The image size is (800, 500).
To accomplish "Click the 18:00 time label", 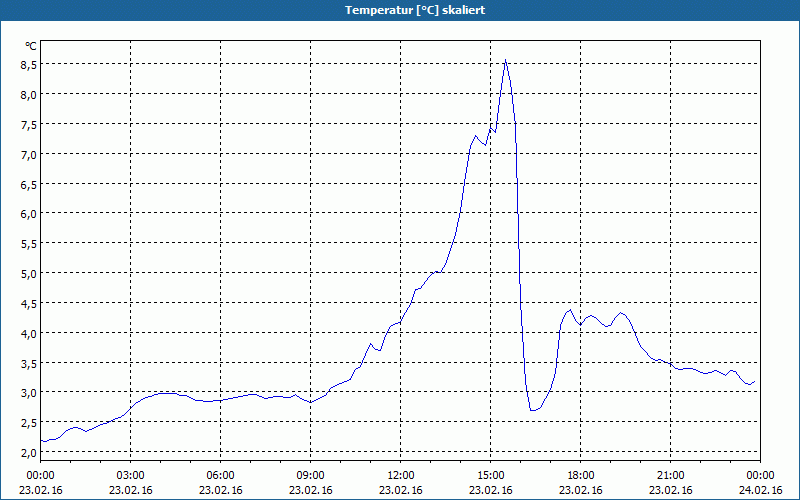I will tap(581, 475).
